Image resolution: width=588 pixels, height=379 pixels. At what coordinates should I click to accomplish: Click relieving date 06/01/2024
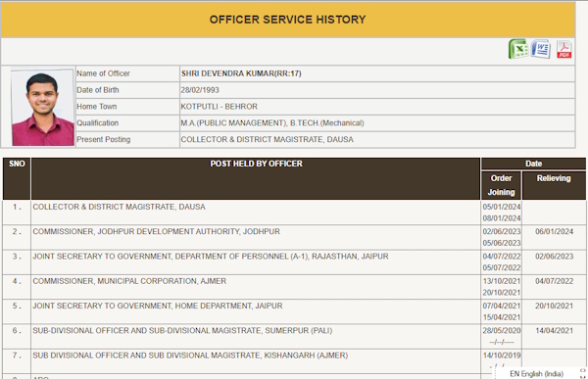click(x=554, y=232)
